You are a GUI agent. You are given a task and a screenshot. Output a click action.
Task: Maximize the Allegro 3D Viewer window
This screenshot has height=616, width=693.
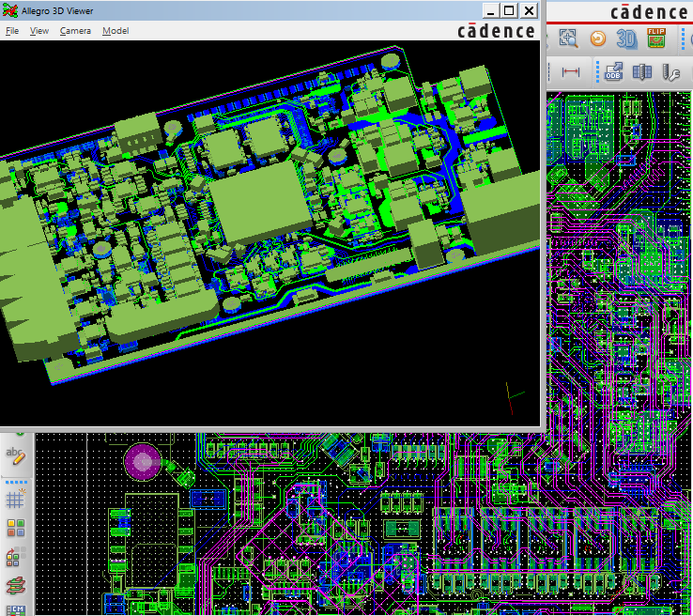point(509,10)
